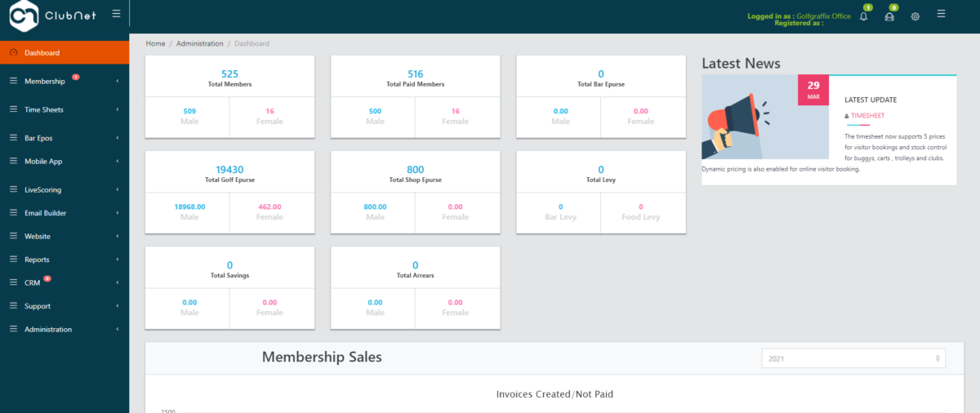Click the hamburger menu icon at top right
This screenshot has width=980, height=413.
tap(942, 14)
